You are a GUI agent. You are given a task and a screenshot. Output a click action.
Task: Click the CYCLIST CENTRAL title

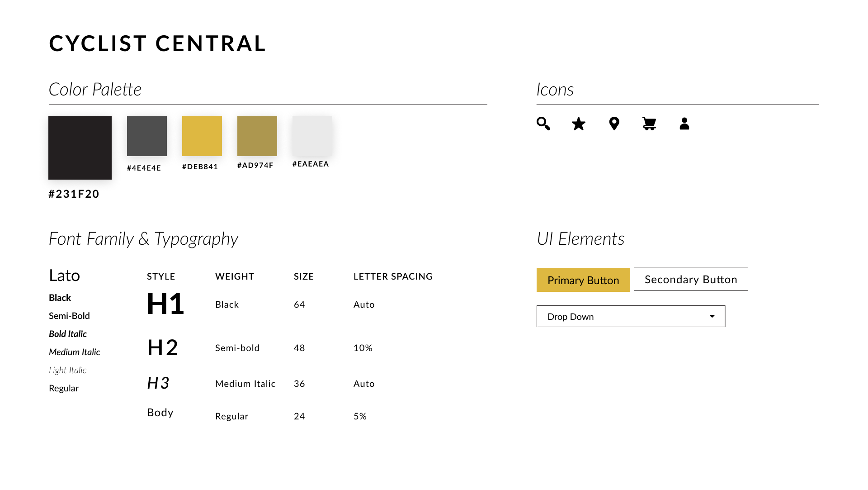pyautogui.click(x=157, y=43)
